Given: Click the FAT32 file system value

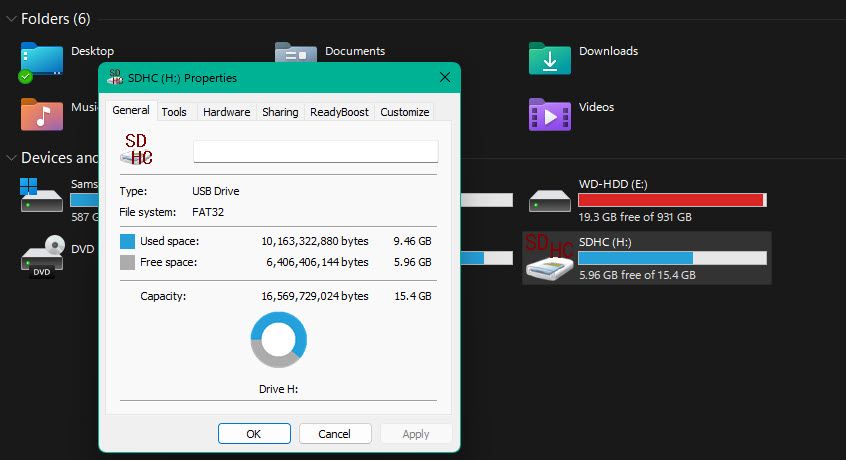Looking at the screenshot, I should [x=208, y=212].
